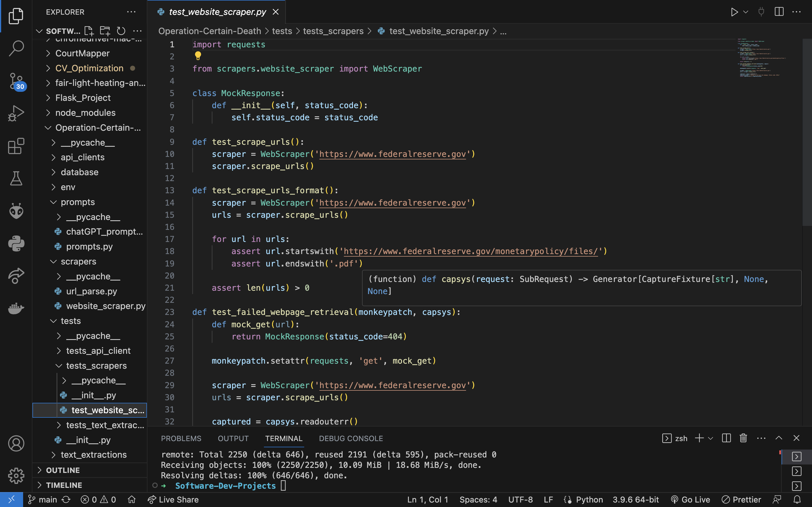Open the launch profile dropdown next to plus

pyautogui.click(x=711, y=438)
